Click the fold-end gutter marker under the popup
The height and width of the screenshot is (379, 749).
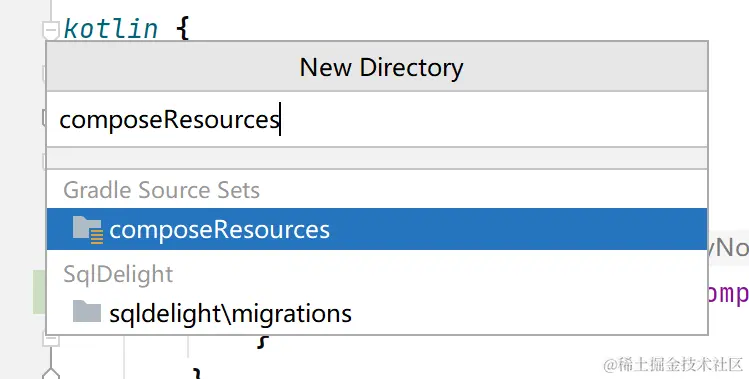(x=51, y=340)
